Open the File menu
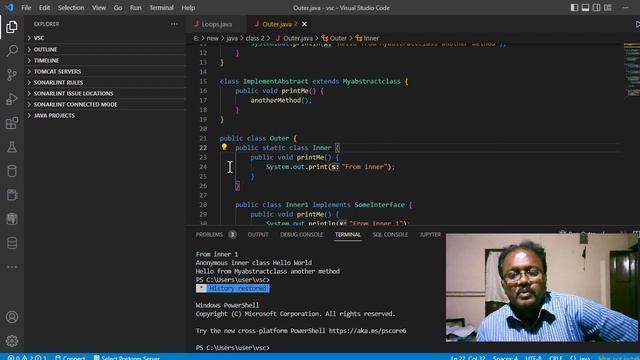 pyautogui.click(x=26, y=8)
